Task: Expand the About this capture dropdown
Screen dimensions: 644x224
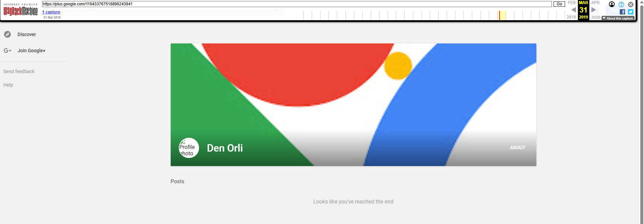Action: [618, 18]
